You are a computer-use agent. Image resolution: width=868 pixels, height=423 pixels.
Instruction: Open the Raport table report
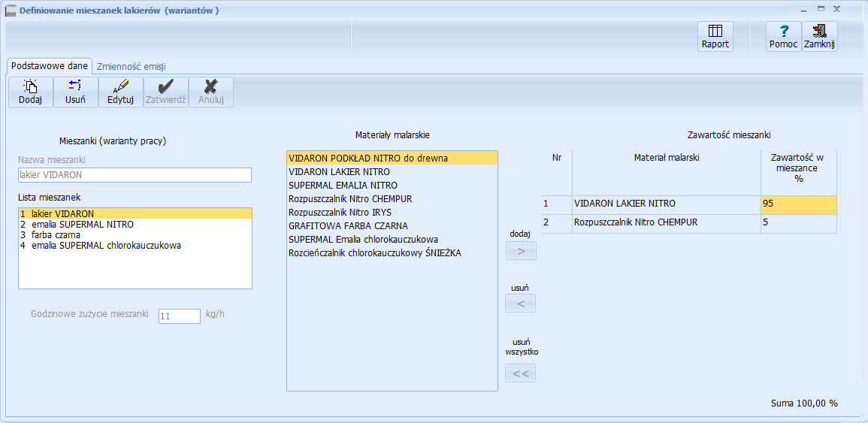[x=715, y=37]
